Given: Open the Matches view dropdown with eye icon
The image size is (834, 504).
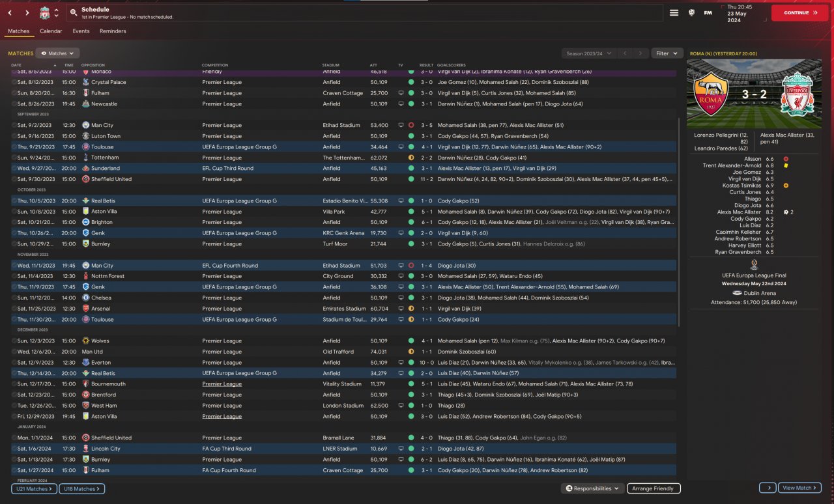Looking at the screenshot, I should [x=58, y=53].
